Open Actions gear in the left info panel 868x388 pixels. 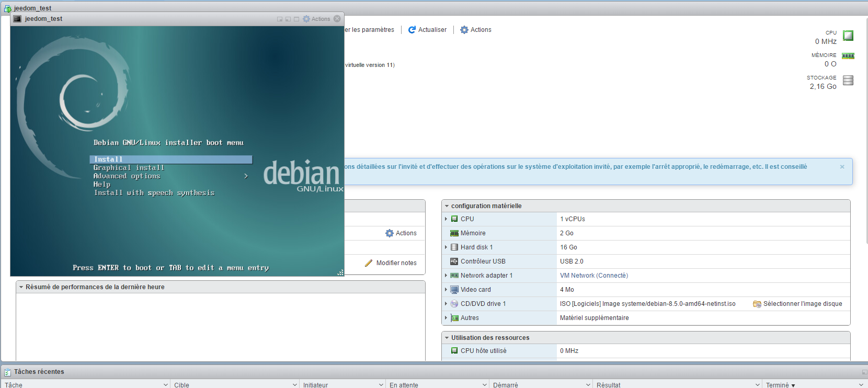[401, 233]
